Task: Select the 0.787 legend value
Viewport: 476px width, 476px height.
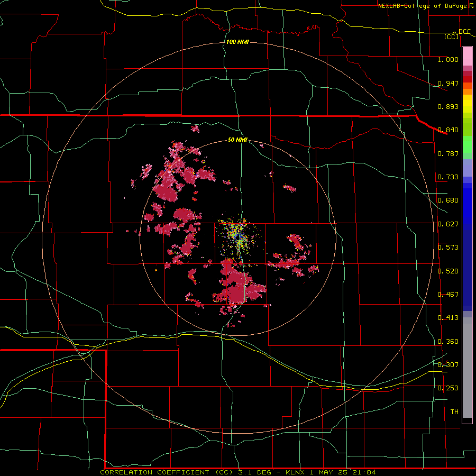Action: 448,153
